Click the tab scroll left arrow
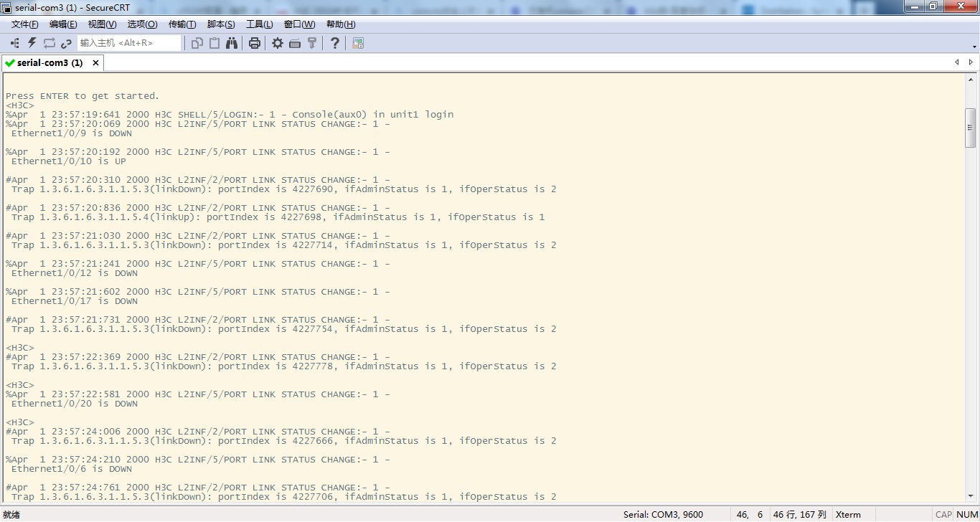 [956, 62]
